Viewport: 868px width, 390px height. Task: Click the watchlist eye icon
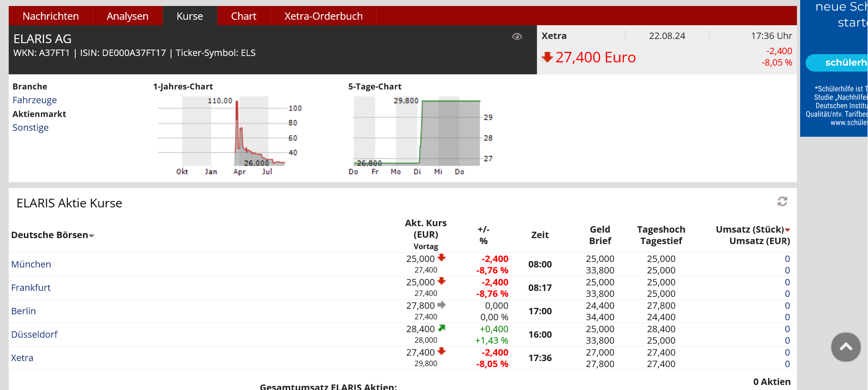[517, 37]
